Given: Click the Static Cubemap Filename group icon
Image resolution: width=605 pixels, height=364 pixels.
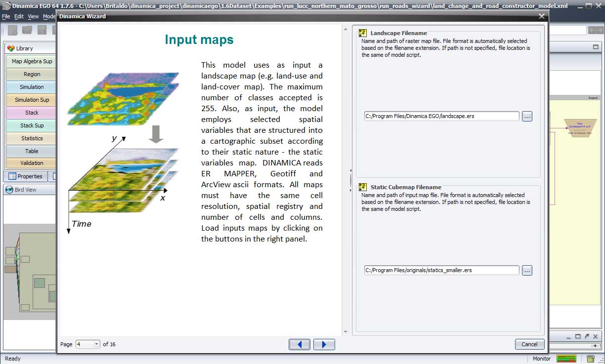Looking at the screenshot, I should pyautogui.click(x=363, y=187).
